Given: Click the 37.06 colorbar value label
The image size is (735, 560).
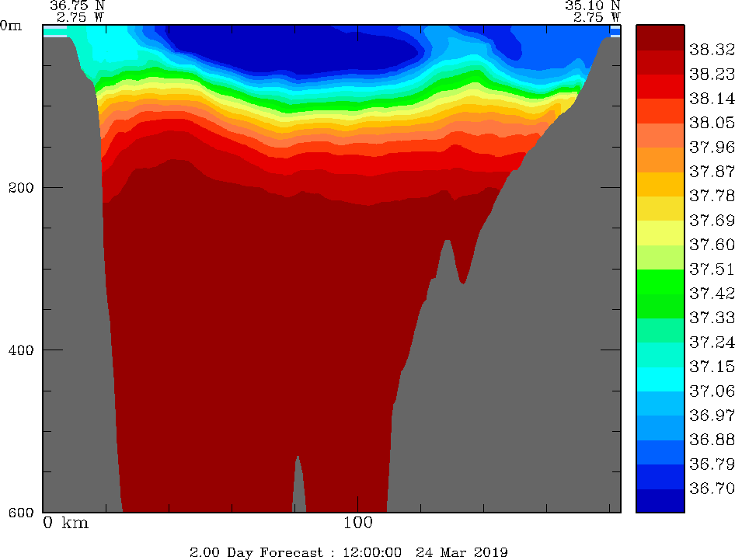Looking at the screenshot, I should 712,391.
